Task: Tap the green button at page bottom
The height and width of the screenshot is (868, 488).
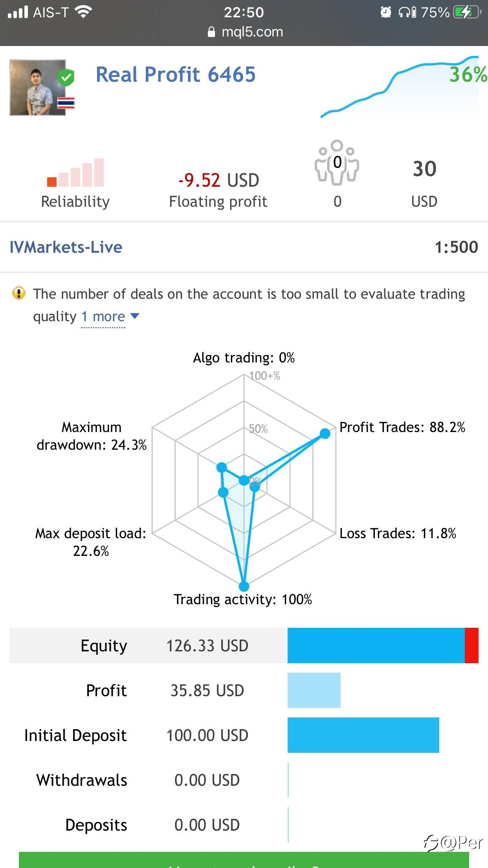Action: click(x=244, y=860)
